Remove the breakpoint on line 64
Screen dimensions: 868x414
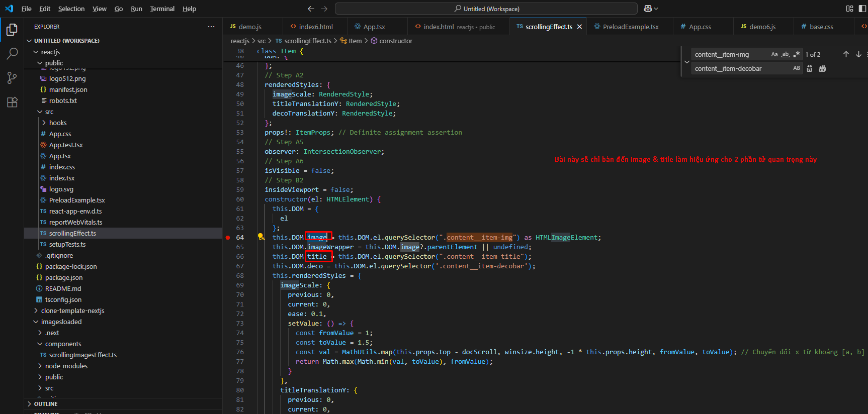228,238
